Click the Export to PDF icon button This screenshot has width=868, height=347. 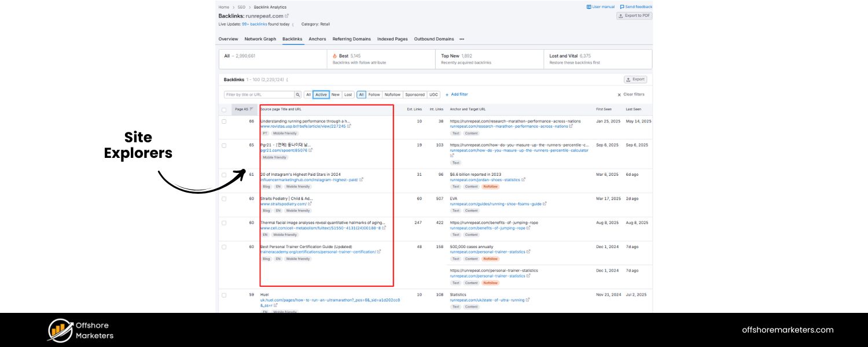[622, 16]
